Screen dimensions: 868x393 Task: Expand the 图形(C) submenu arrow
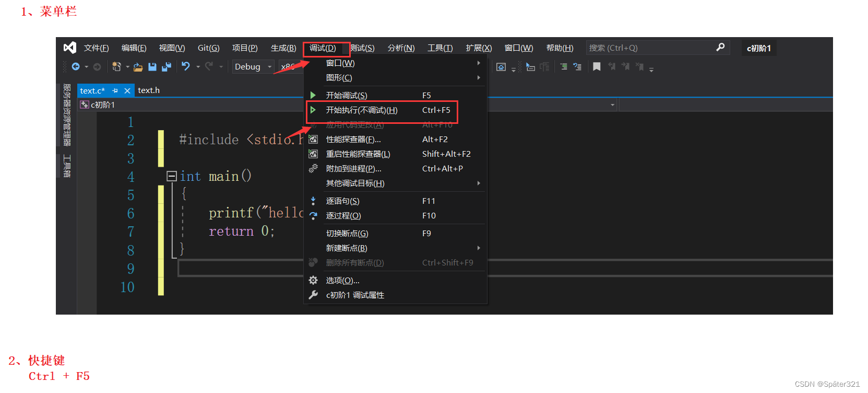pyautogui.click(x=479, y=77)
